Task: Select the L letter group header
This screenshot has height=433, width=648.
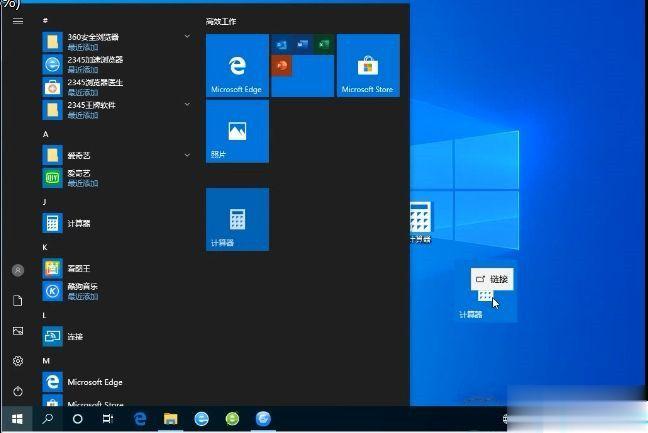Action: point(44,315)
